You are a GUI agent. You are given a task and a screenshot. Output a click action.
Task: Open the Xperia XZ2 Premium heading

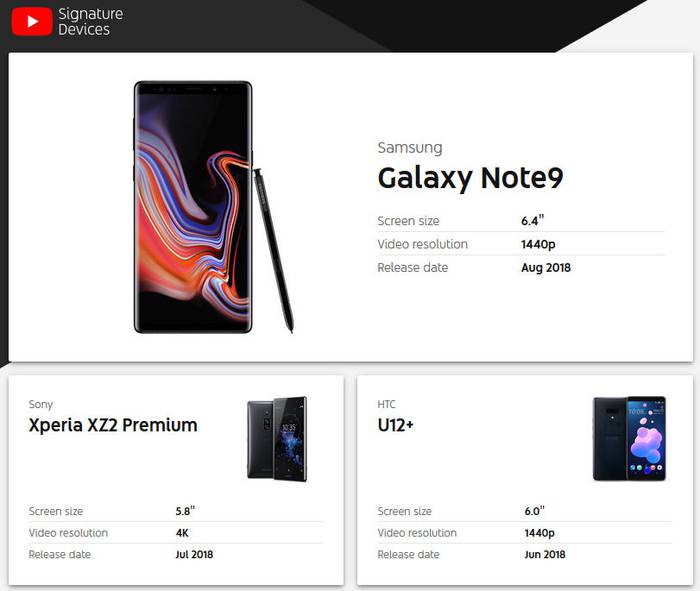coord(113,425)
